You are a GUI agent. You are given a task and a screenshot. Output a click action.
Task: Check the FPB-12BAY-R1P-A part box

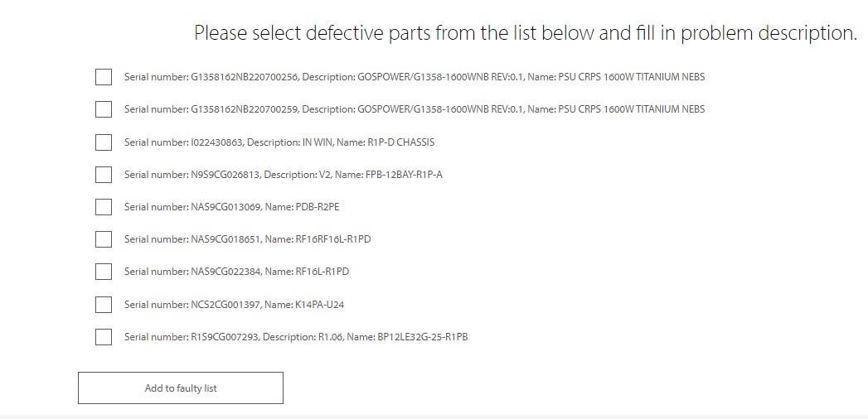pyautogui.click(x=104, y=175)
